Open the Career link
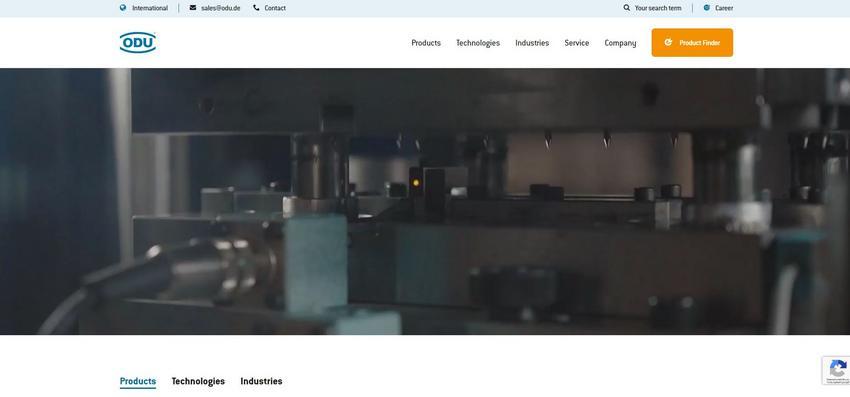Image resolution: width=850 pixels, height=397 pixels. coord(724,8)
